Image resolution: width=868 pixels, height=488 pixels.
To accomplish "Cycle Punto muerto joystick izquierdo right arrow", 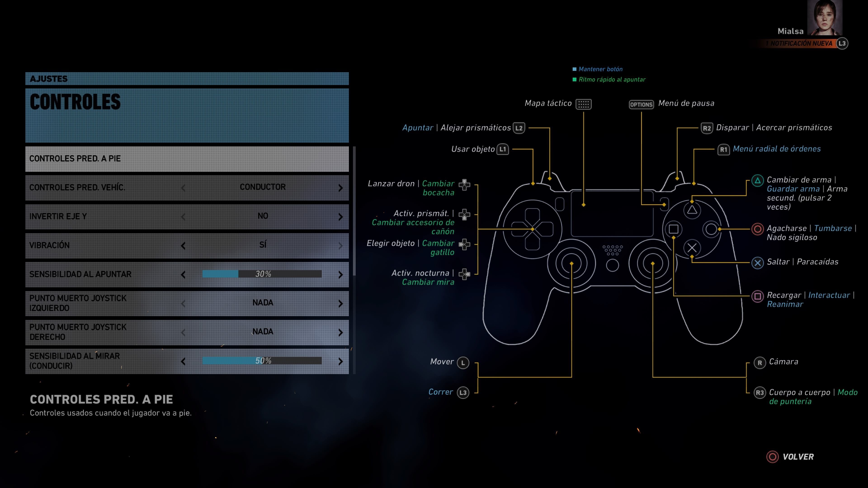I will coord(340,304).
